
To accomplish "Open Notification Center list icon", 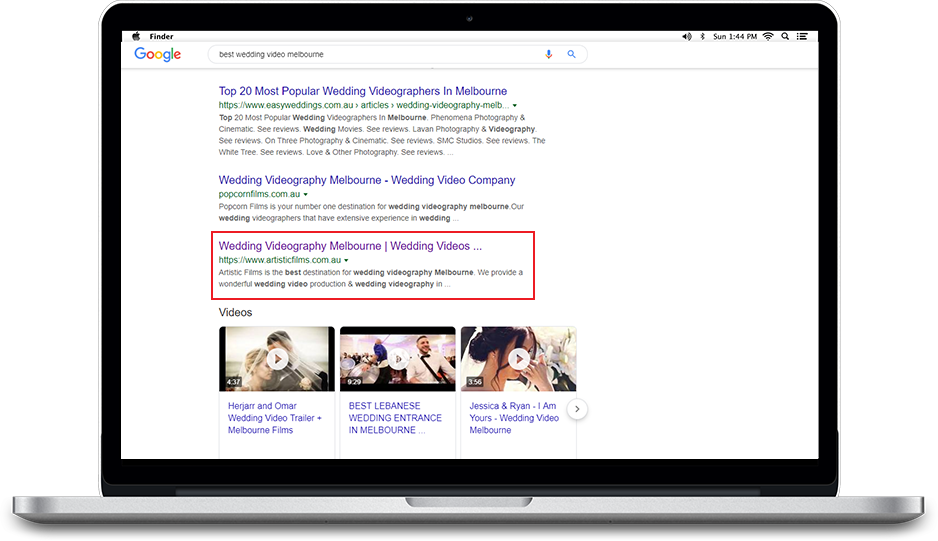I will pyautogui.click(x=802, y=37).
